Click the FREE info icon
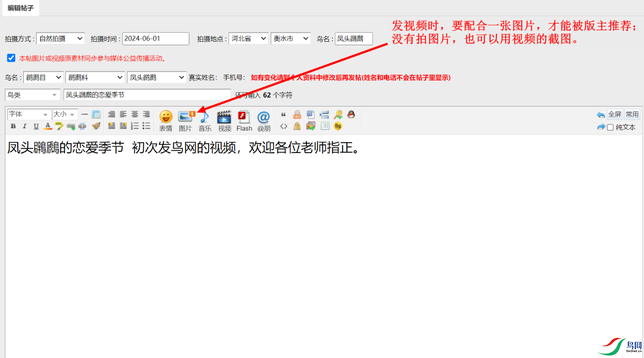The image size is (644, 358). click(297, 115)
